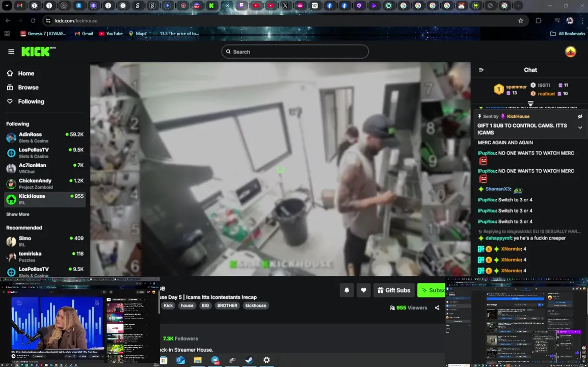Click the browser address bar
The width and height of the screenshot is (588, 367).
[285, 20]
